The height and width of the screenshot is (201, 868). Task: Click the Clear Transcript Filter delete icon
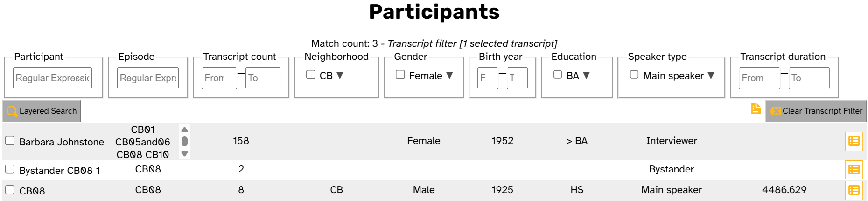click(776, 111)
